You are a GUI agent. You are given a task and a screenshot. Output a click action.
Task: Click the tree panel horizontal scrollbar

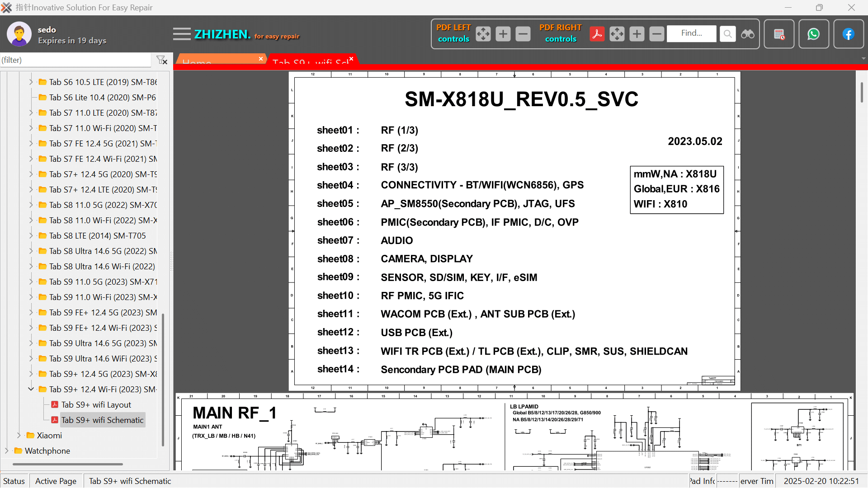click(x=68, y=464)
